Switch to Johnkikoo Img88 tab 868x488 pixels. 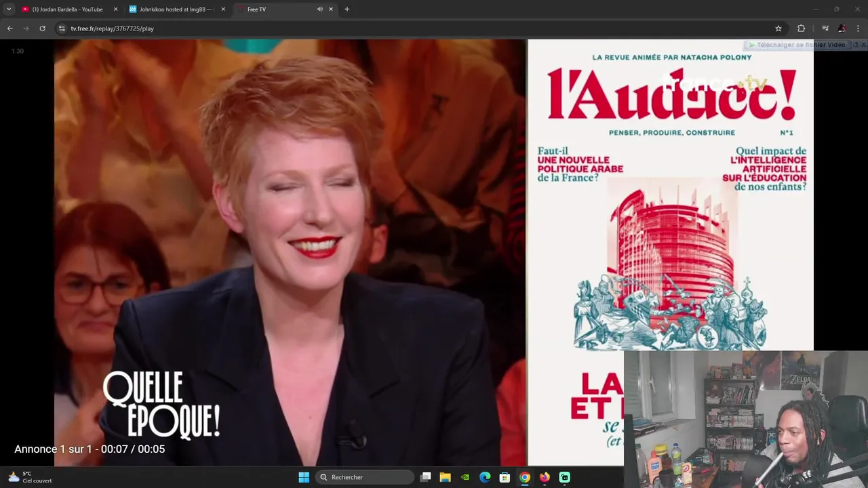tap(176, 9)
